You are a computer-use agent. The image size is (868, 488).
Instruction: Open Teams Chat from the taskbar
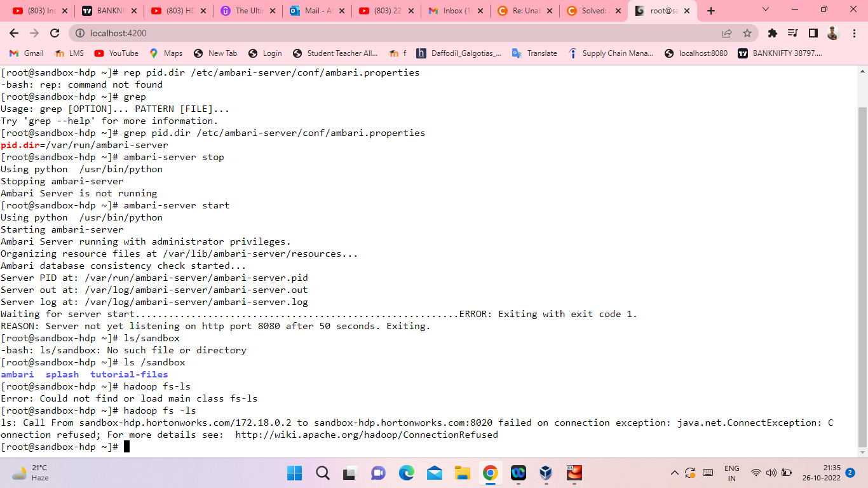(x=377, y=473)
